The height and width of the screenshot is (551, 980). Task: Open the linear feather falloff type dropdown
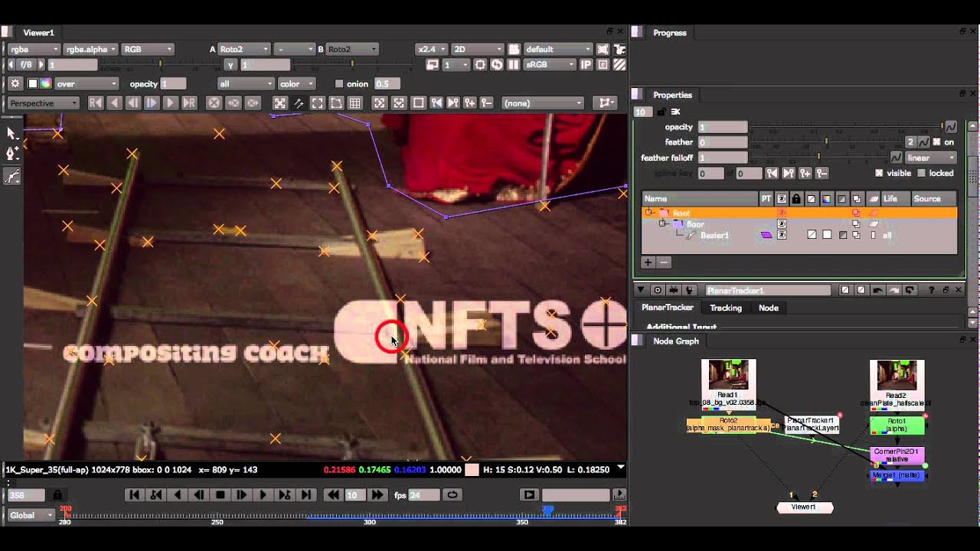931,158
